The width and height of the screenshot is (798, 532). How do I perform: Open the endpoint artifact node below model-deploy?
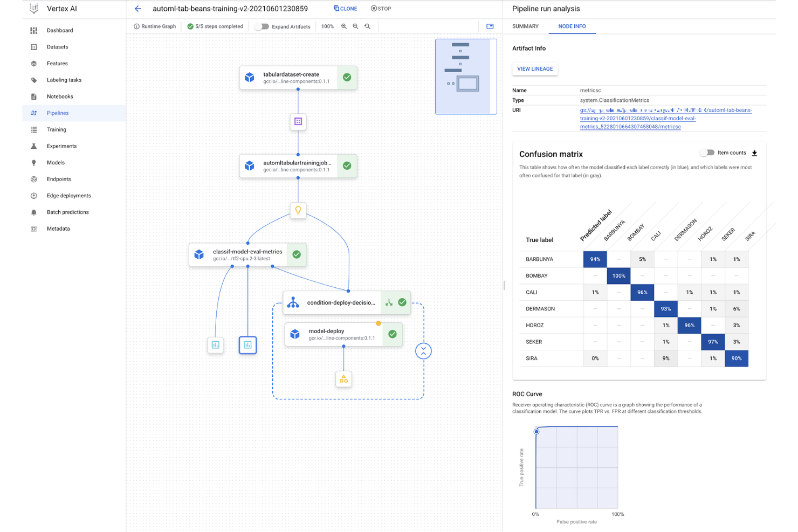click(343, 379)
